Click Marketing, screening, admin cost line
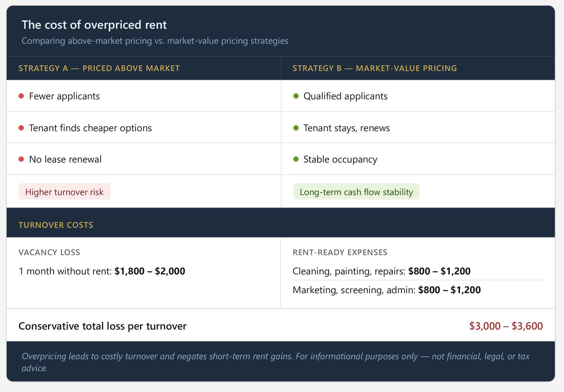This screenshot has width=564, height=392. [x=386, y=290]
